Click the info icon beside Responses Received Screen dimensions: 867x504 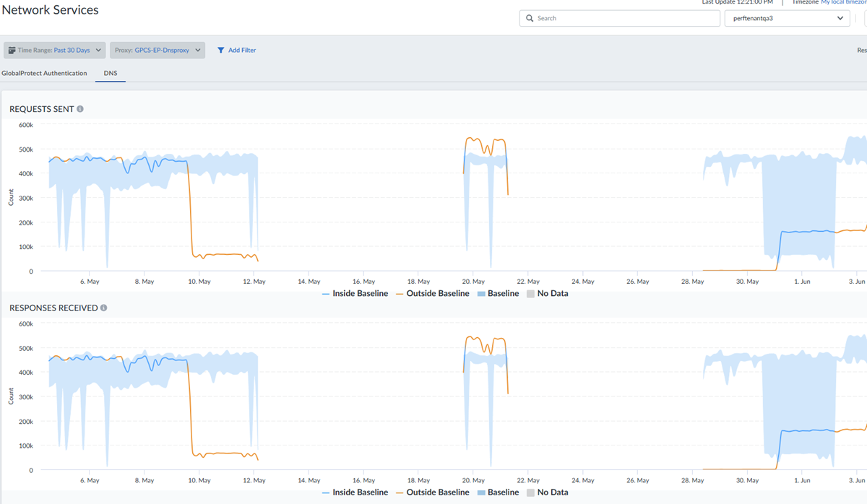click(103, 308)
